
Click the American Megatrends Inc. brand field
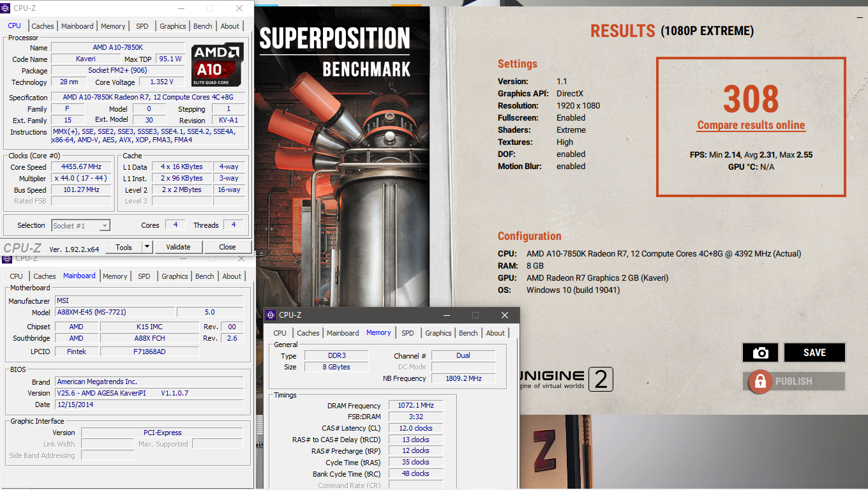coord(149,382)
